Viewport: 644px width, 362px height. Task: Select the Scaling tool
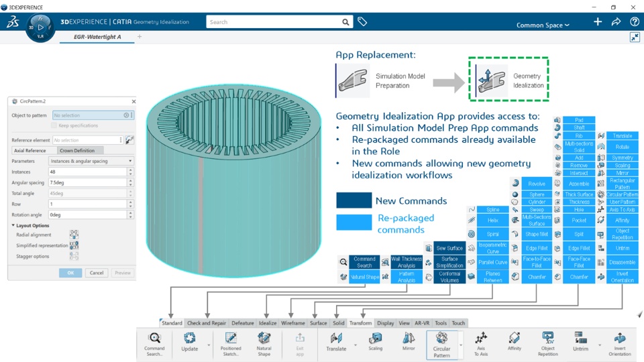click(376, 342)
